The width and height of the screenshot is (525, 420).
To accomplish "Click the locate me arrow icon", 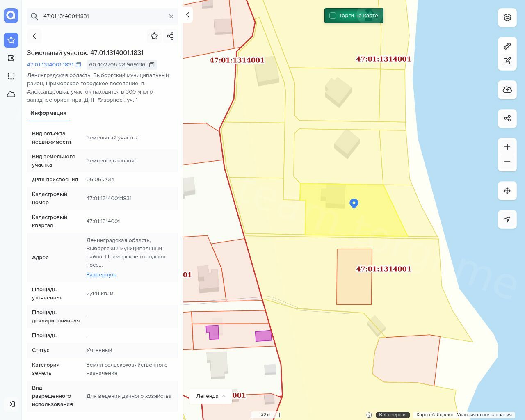I will (x=507, y=219).
